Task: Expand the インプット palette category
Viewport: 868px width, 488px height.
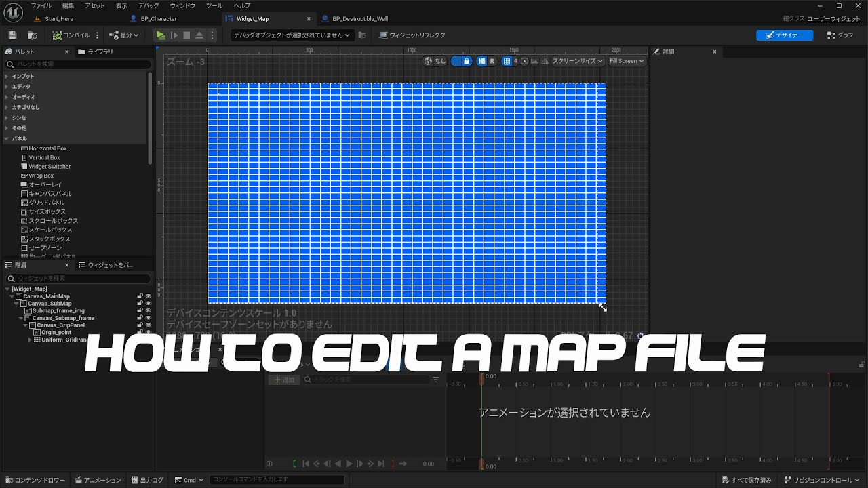Action: click(7, 77)
